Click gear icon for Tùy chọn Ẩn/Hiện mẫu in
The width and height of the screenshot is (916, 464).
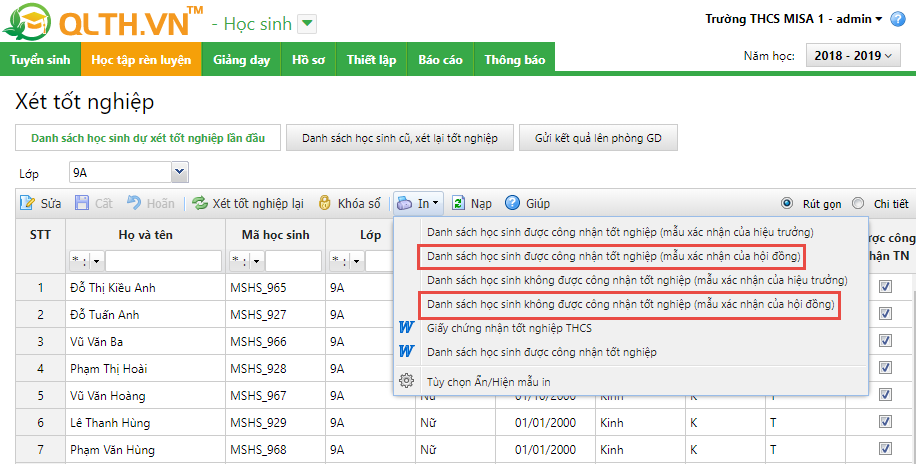click(x=406, y=381)
